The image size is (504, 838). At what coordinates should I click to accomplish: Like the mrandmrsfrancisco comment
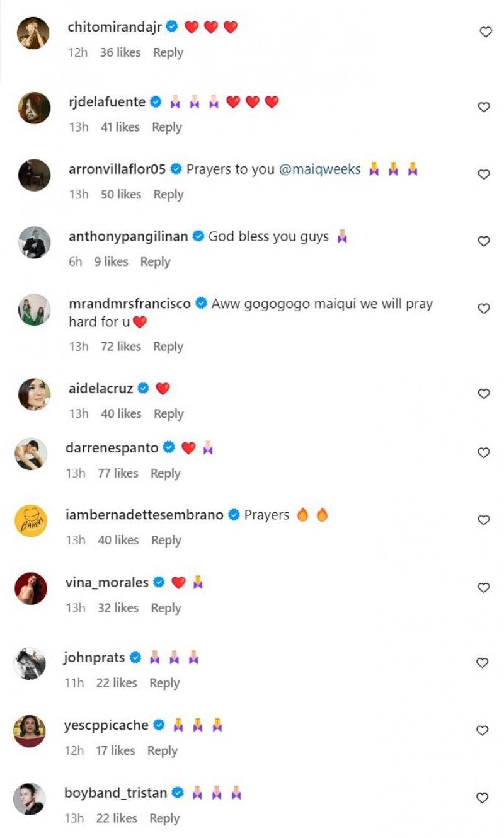click(x=484, y=309)
